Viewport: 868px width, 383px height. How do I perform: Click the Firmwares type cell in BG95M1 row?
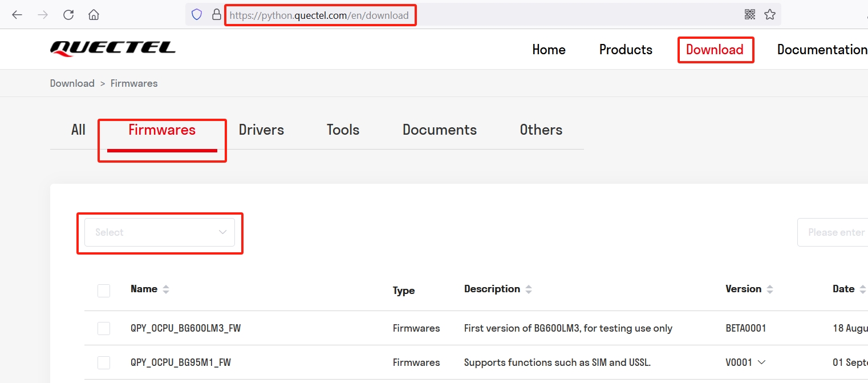click(416, 362)
